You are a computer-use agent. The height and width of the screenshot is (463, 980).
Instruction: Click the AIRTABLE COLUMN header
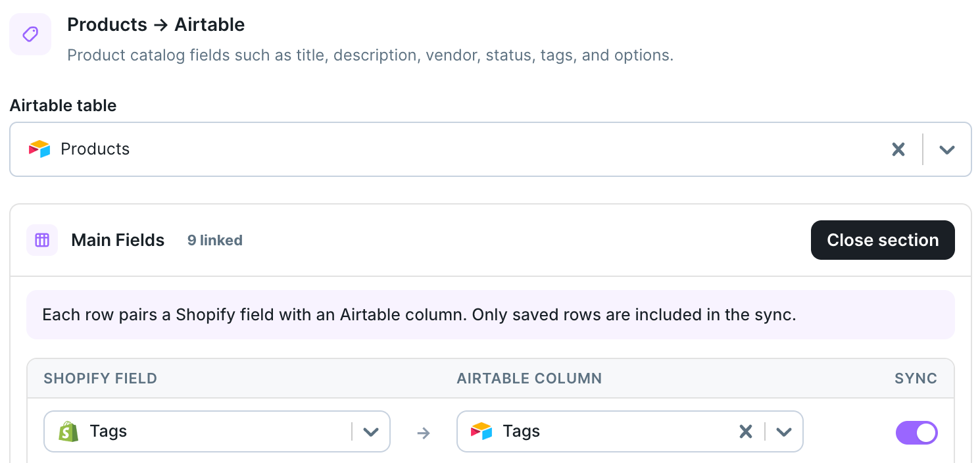pyautogui.click(x=529, y=378)
